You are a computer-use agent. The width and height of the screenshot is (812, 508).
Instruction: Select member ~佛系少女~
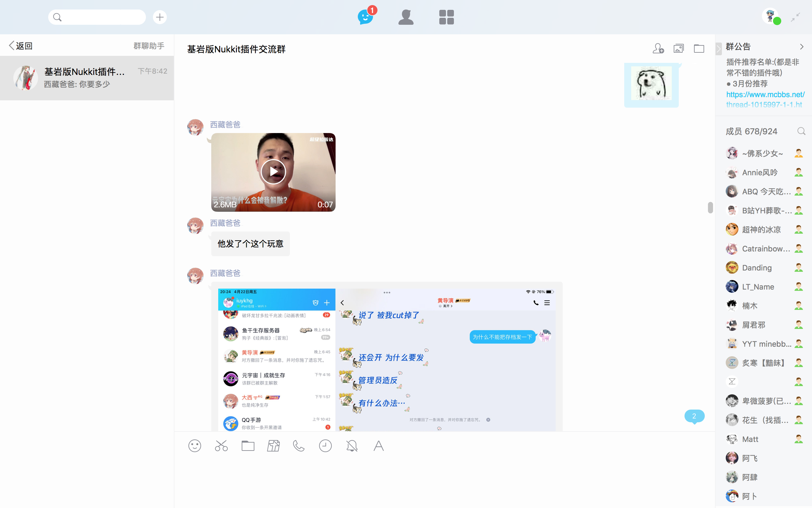pos(764,154)
